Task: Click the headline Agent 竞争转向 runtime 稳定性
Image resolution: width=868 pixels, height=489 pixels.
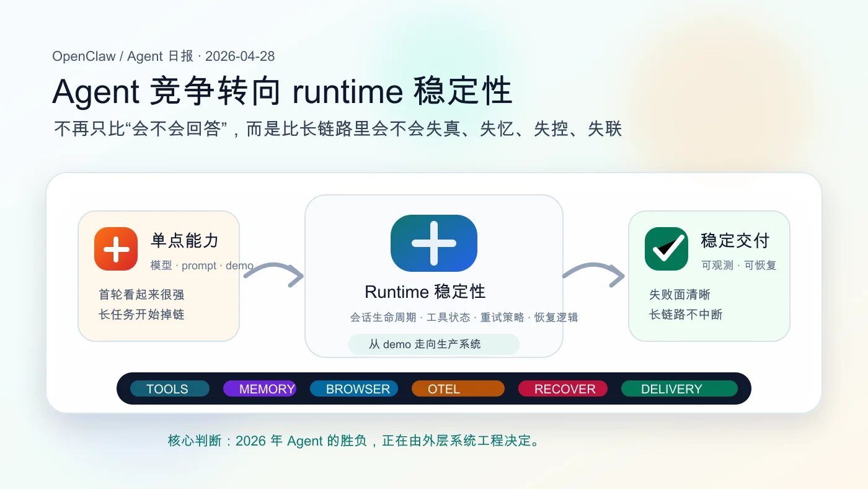Action: (282, 92)
